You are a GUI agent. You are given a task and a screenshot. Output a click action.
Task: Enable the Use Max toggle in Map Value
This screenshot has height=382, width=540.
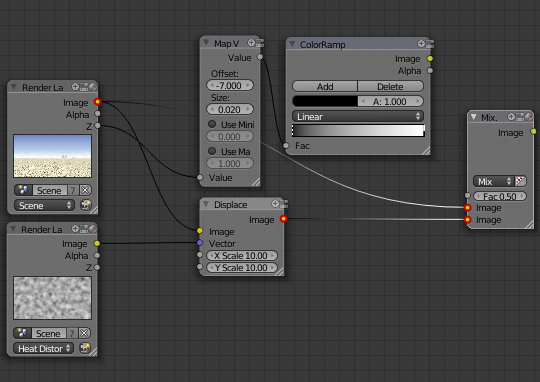tap(212, 151)
